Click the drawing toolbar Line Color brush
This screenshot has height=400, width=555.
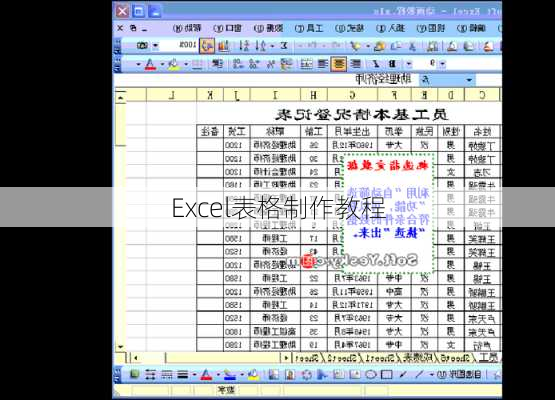click(x=230, y=374)
